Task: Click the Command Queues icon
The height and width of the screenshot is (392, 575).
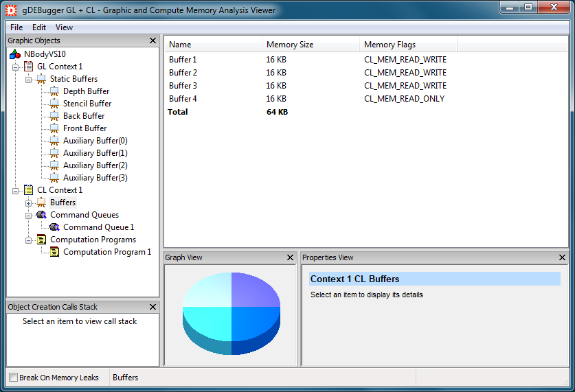Action: [x=41, y=215]
